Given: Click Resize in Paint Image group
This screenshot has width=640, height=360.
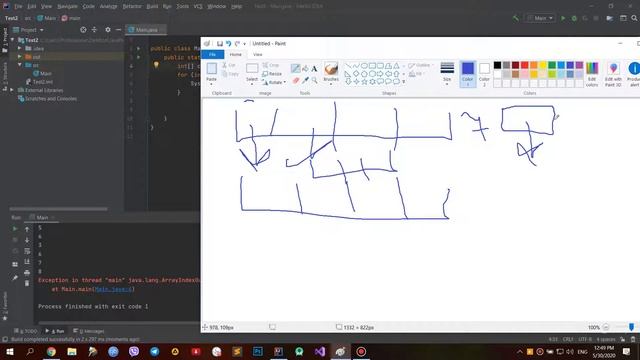Looking at the screenshot, I should point(272,74).
